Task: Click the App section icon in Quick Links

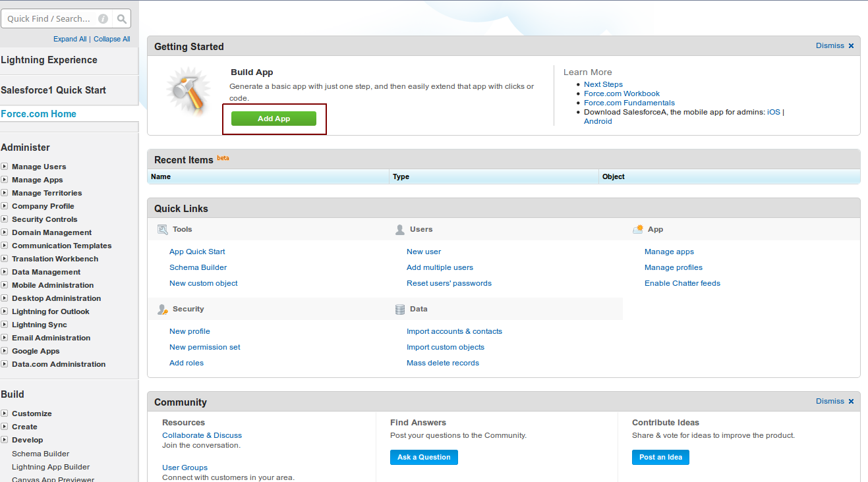Action: 638,229
